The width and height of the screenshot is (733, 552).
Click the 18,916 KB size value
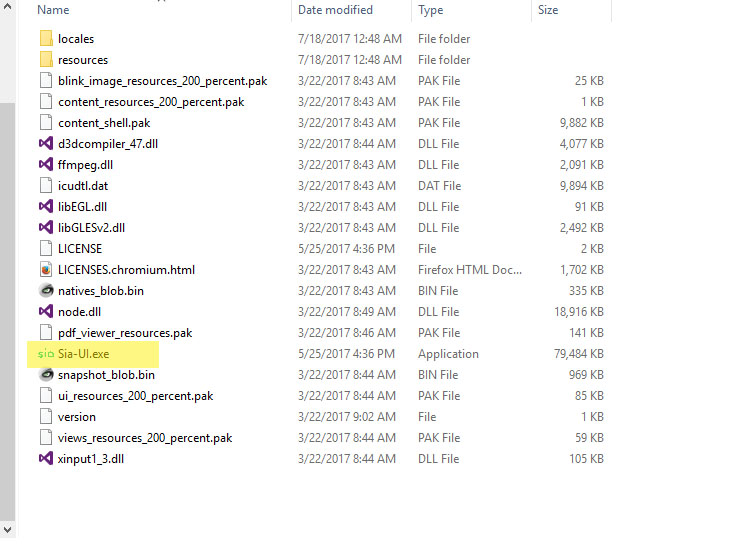coord(579,312)
